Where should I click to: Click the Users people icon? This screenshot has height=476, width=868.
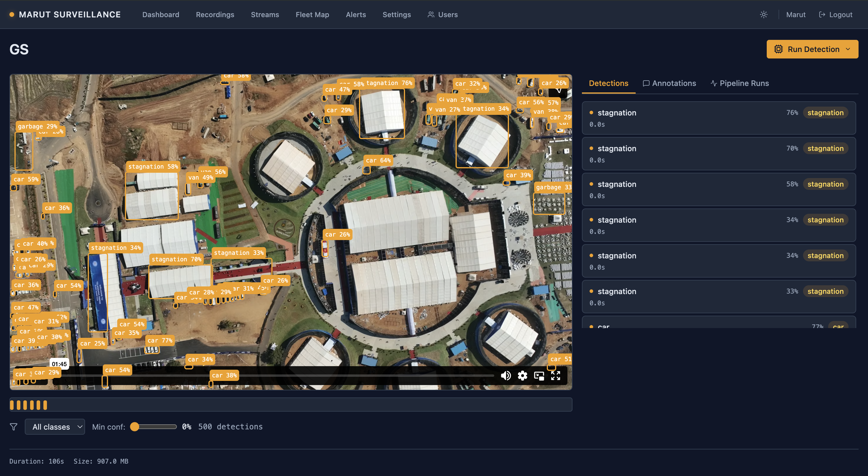pyautogui.click(x=431, y=14)
